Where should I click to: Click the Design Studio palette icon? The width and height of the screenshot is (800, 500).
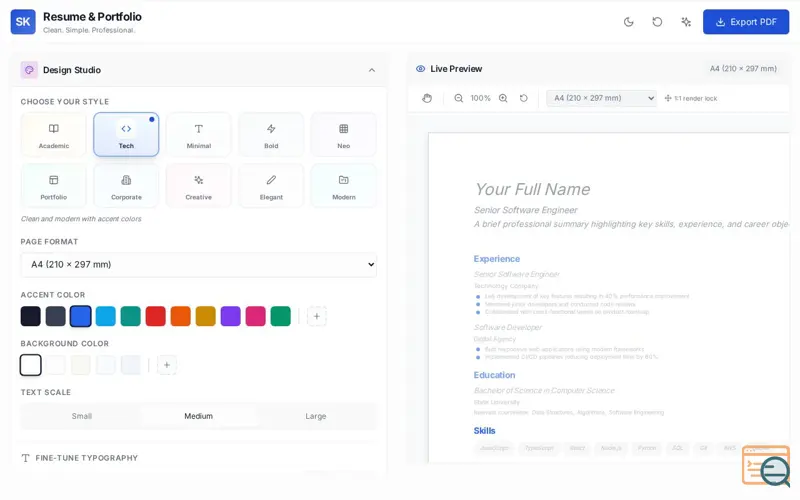(29, 70)
